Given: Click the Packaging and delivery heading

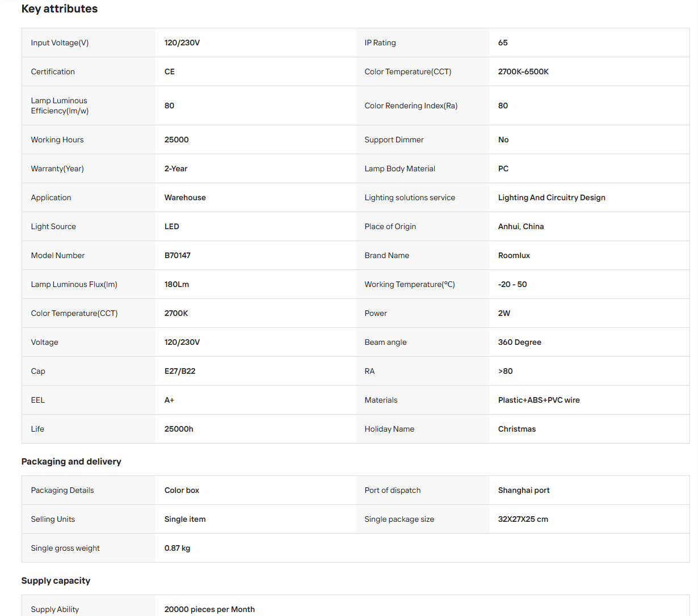Looking at the screenshot, I should [72, 462].
